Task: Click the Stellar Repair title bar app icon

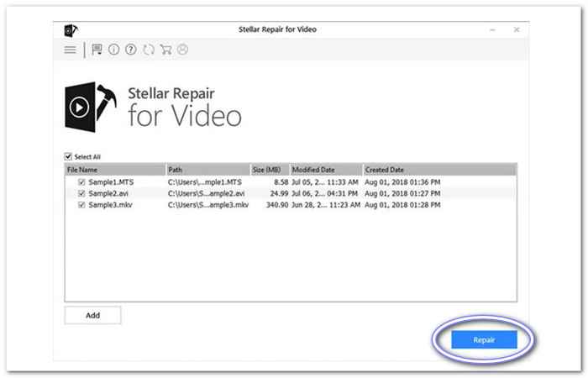Action: click(x=71, y=30)
